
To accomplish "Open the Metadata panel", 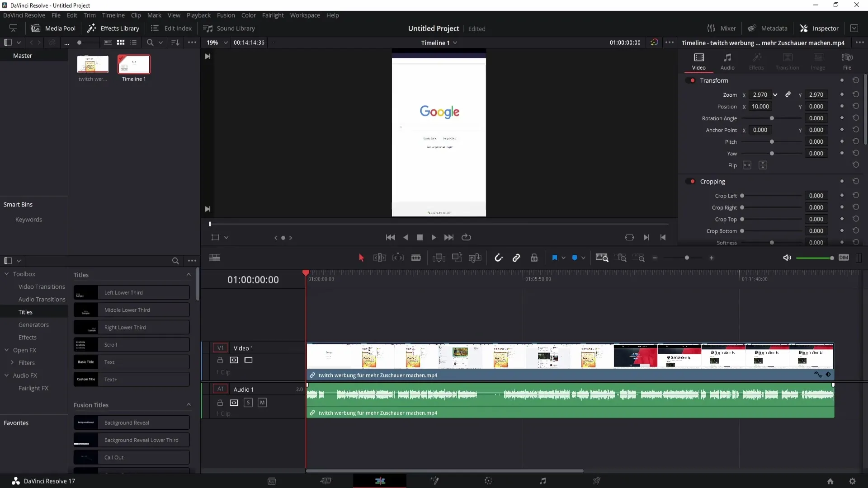I will coord(769,28).
